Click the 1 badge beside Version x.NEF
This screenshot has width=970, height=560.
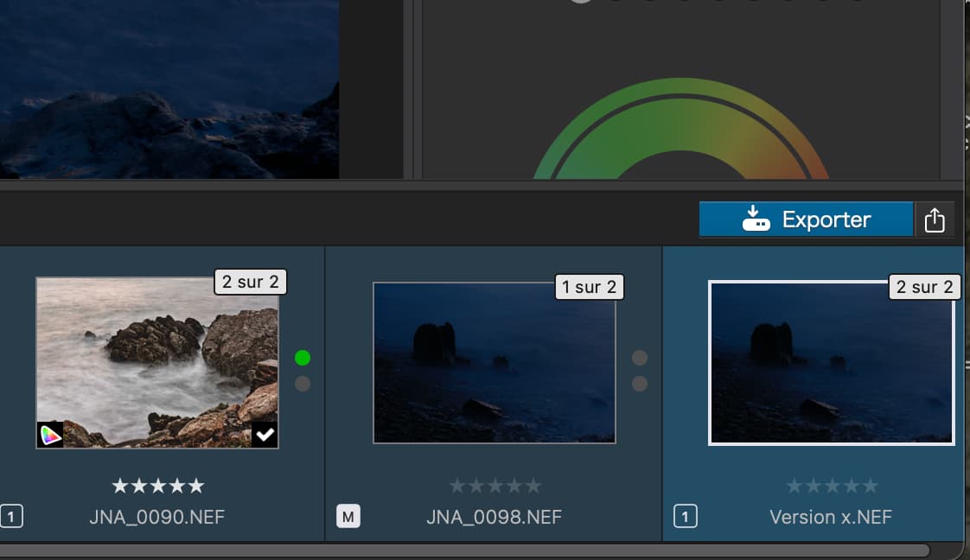point(685,518)
